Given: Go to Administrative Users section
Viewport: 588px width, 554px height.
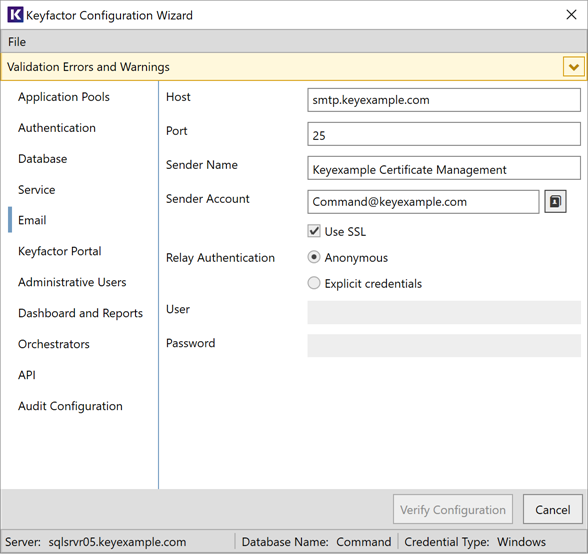Looking at the screenshot, I should tap(72, 282).
